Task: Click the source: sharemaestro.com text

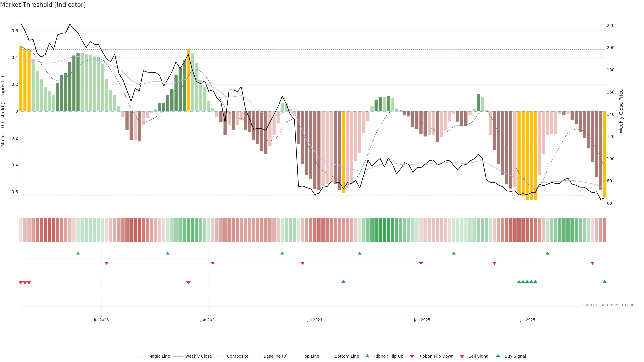Action: click(x=609, y=305)
